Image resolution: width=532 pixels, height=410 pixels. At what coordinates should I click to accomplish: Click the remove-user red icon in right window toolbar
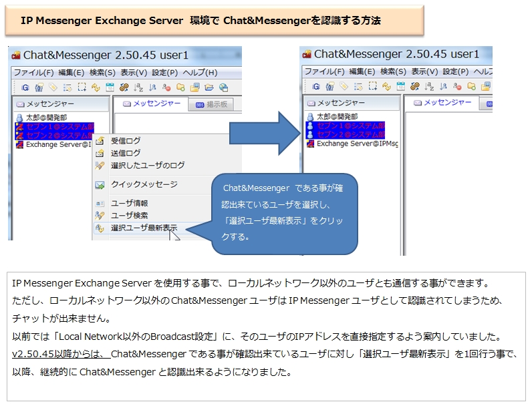tap(457, 87)
